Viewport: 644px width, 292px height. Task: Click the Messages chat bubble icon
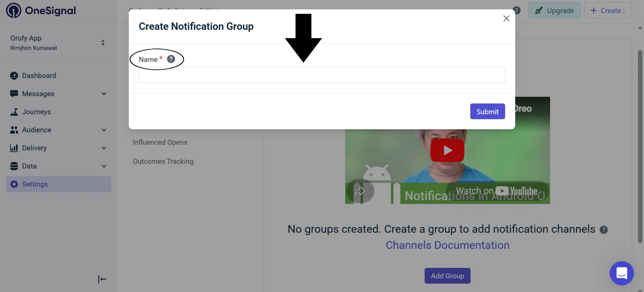point(14,94)
